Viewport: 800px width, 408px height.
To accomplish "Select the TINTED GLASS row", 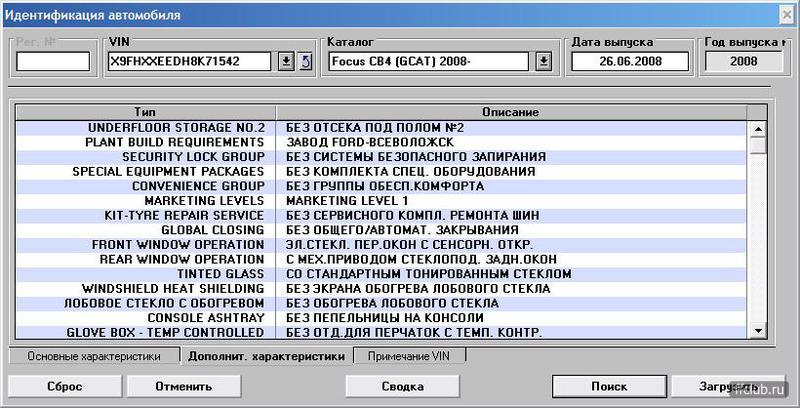I will 381,274.
